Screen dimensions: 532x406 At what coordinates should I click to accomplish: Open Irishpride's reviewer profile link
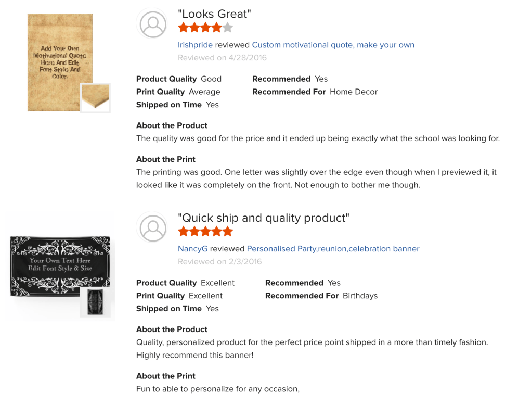click(195, 45)
